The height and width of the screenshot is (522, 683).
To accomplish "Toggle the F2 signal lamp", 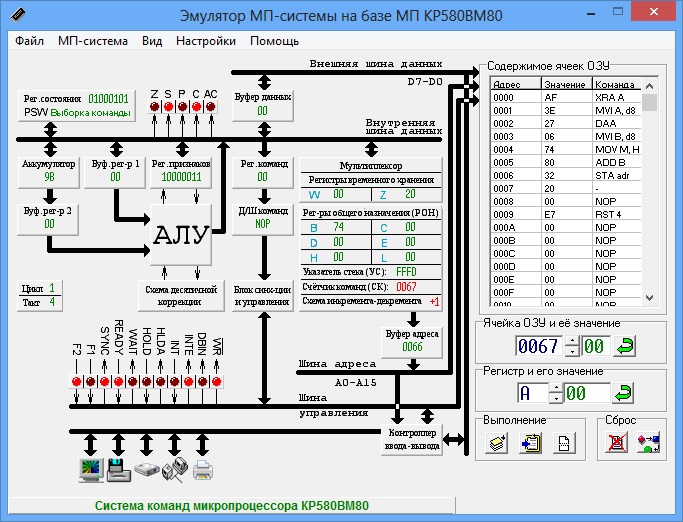I will pos(77,382).
